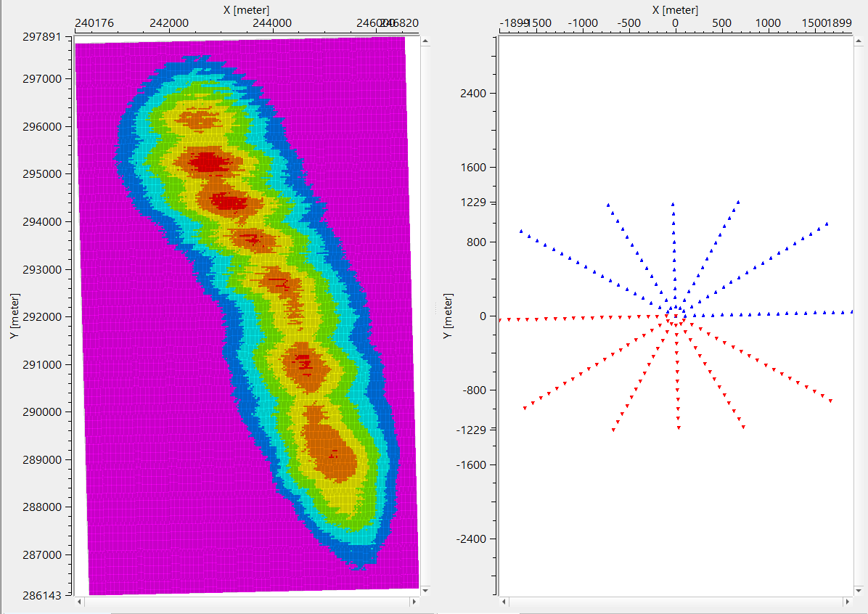
Task: Select the dark red anomaly near the map's top
Action: pyautogui.click(x=207, y=163)
